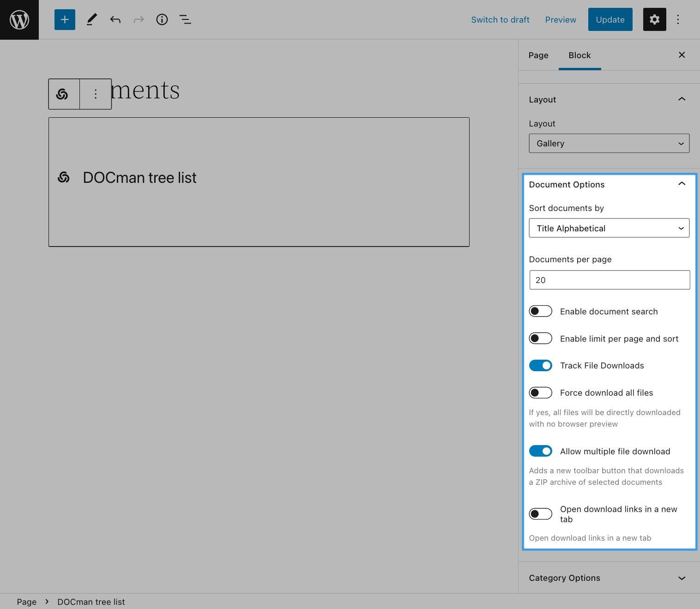
Task: Toggle the settings gear sidebar
Action: (654, 20)
